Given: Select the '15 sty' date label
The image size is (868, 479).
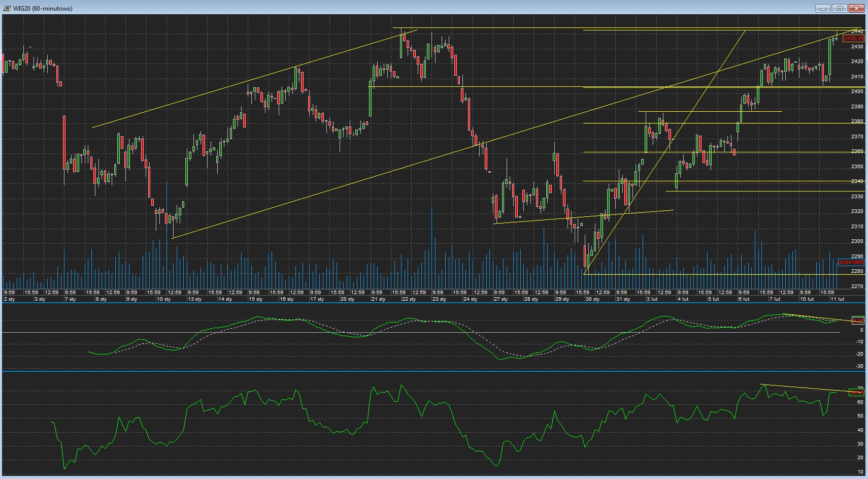Looking at the screenshot, I should click(256, 299).
